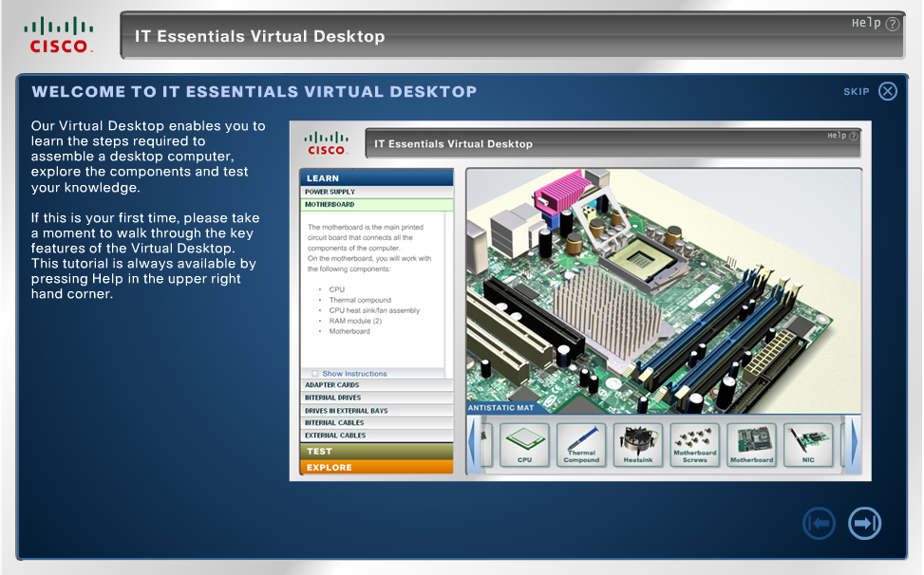This screenshot has height=575, width=924.
Task: Select the Motherboard component thumbnail
Action: 751,445
